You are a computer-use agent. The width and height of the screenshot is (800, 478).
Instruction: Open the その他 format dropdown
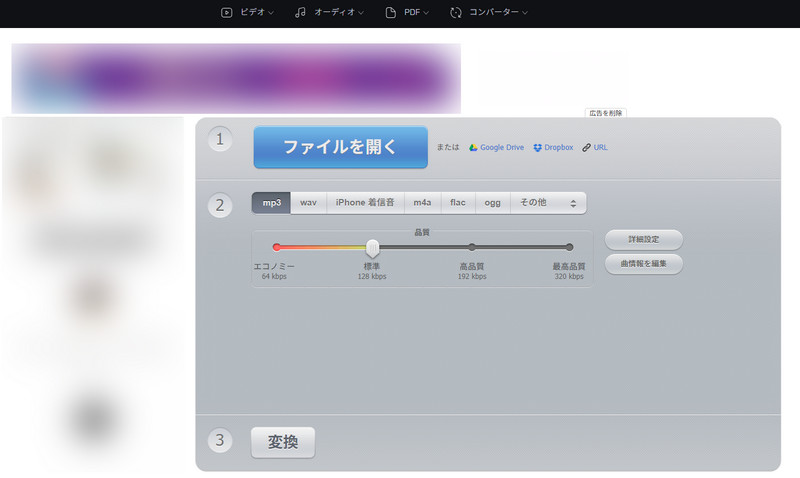point(548,203)
